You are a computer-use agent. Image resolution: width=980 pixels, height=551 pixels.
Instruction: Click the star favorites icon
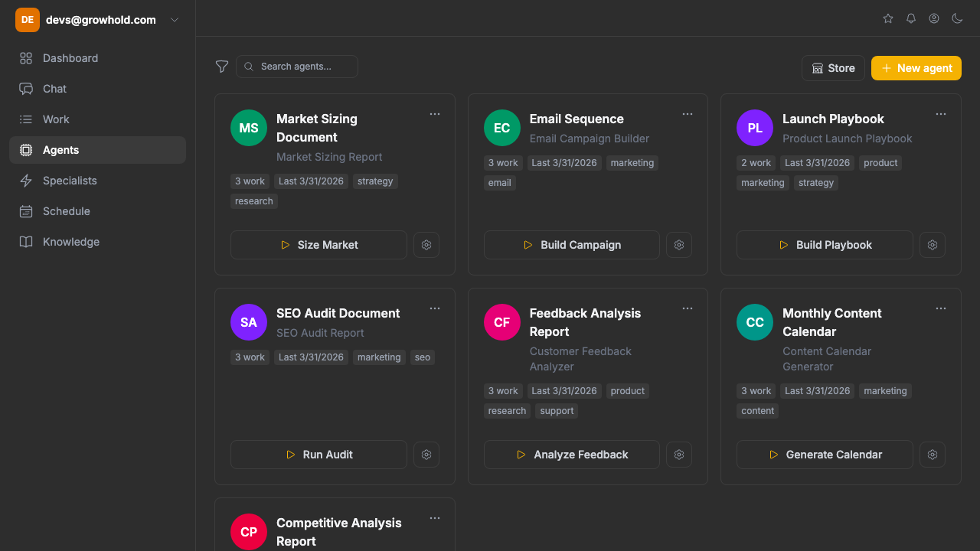(x=888, y=18)
